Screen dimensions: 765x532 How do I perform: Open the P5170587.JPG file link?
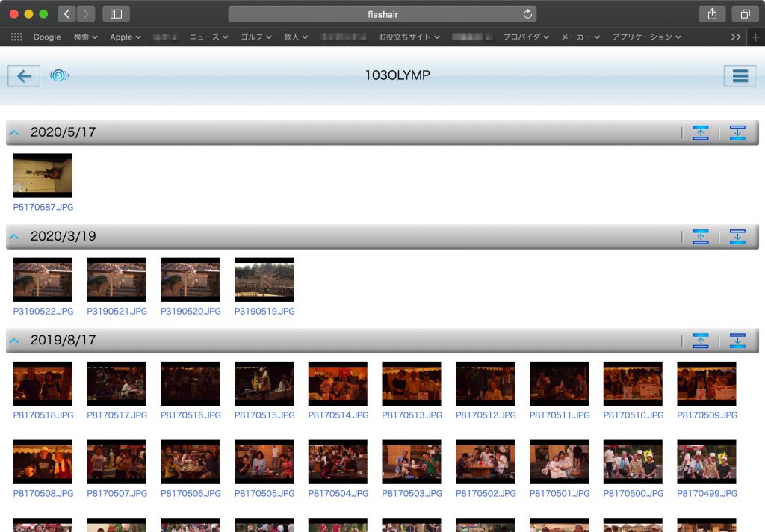pyautogui.click(x=43, y=207)
